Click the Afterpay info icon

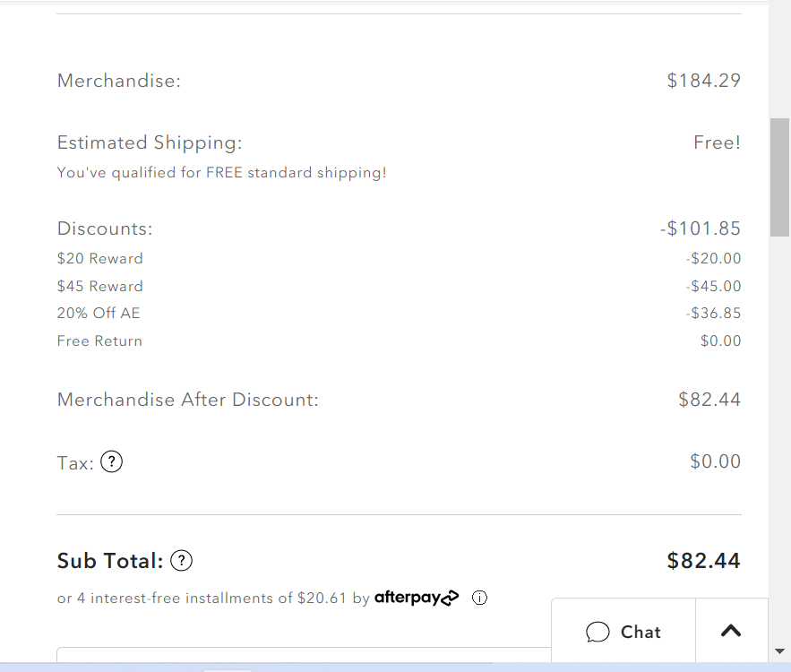point(479,598)
